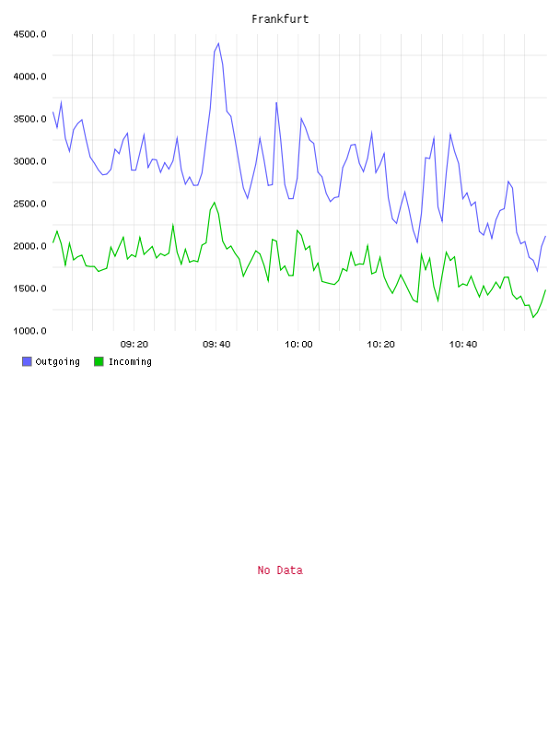560x752 pixels.
Task: Click the highest outgoing peak near 09:40
Action: tap(218, 43)
